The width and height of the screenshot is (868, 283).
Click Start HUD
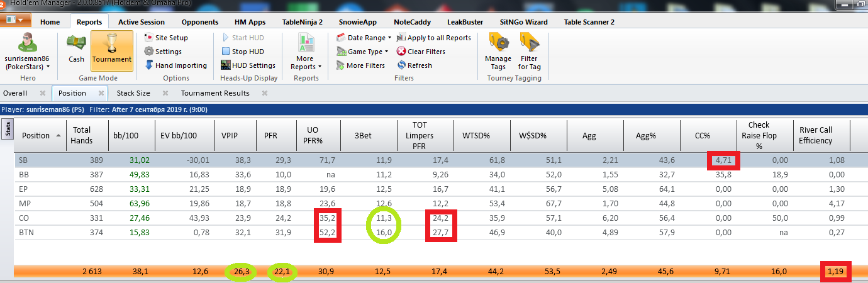click(x=242, y=38)
